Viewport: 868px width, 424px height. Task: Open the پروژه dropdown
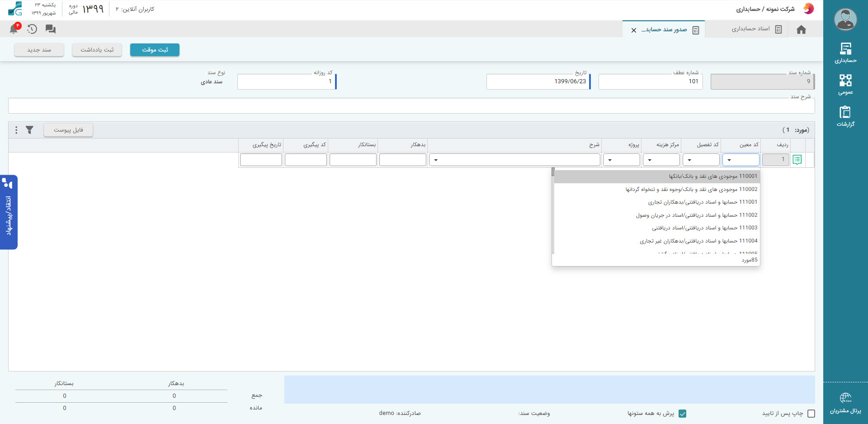pyautogui.click(x=622, y=160)
